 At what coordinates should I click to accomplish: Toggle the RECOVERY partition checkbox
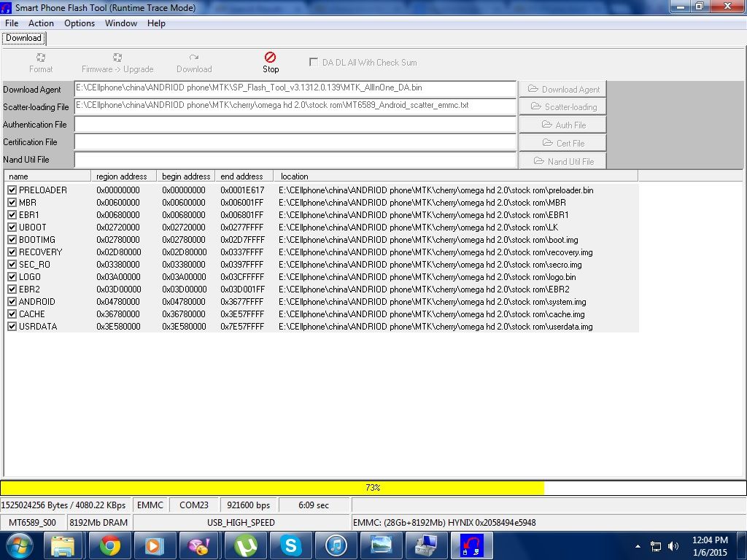[12, 252]
